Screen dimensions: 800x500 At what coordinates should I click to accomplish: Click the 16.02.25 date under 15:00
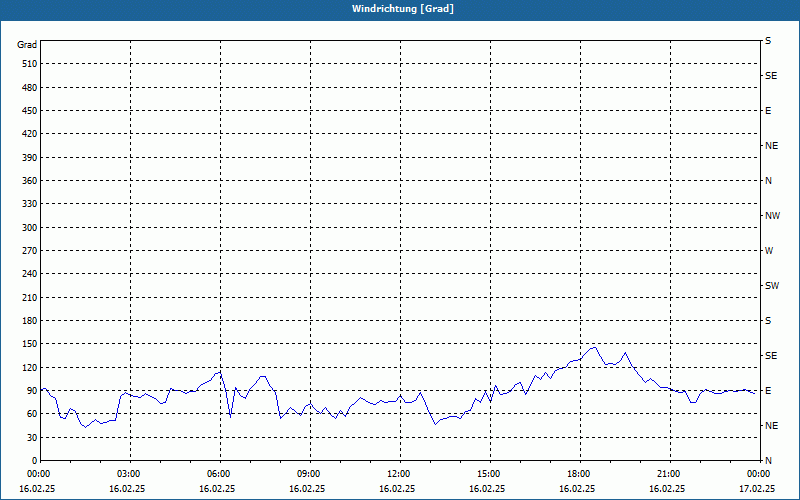point(487,488)
